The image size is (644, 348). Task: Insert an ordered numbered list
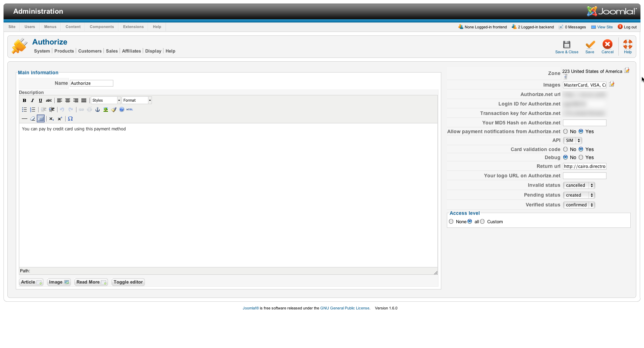point(33,110)
